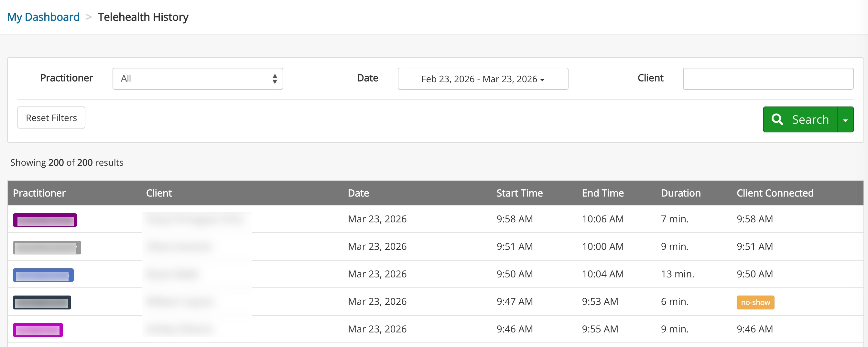Click the purple practitioner tag in first row
Viewport: 868px width, 347px height.
[x=45, y=220]
